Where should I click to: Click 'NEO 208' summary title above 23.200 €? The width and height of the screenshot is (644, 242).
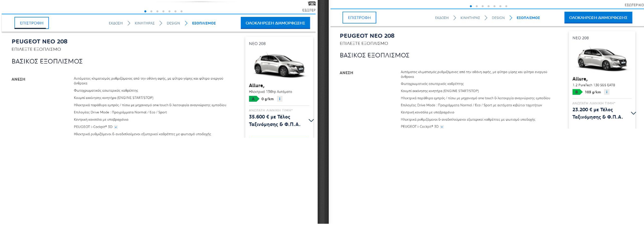click(580, 38)
